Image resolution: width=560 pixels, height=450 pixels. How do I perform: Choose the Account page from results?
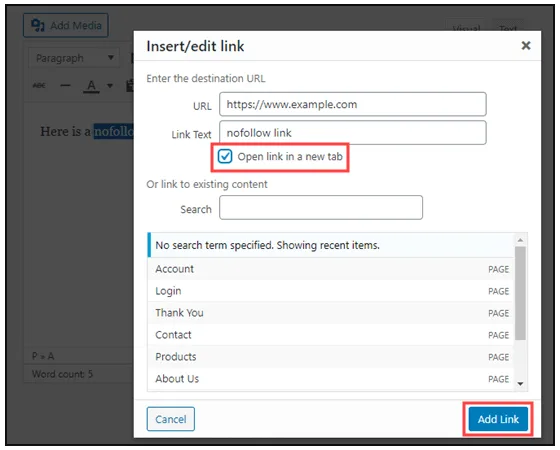click(x=331, y=269)
